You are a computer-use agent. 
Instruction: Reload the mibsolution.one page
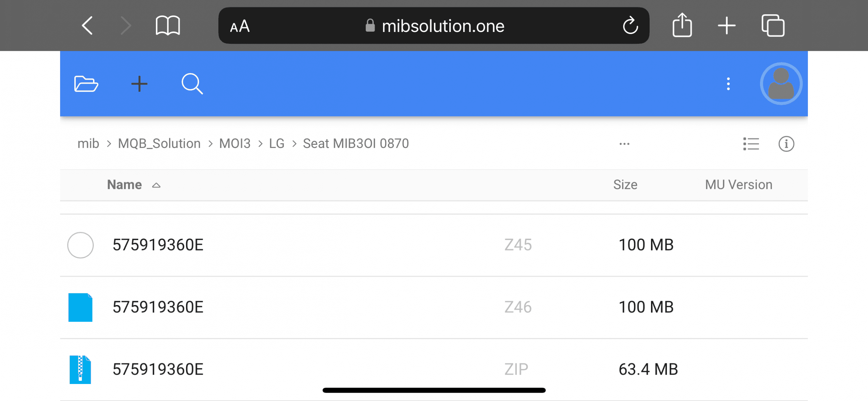click(630, 25)
